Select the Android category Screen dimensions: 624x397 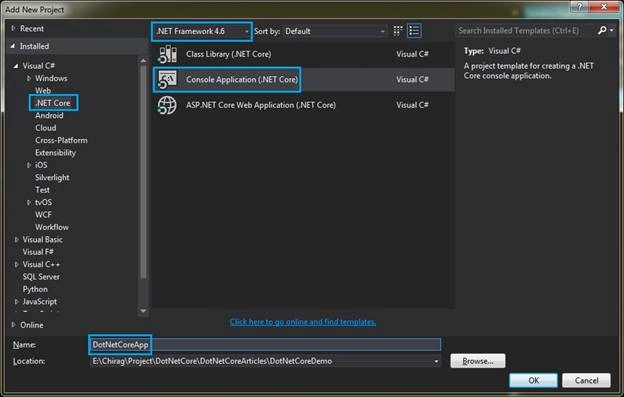(x=49, y=115)
